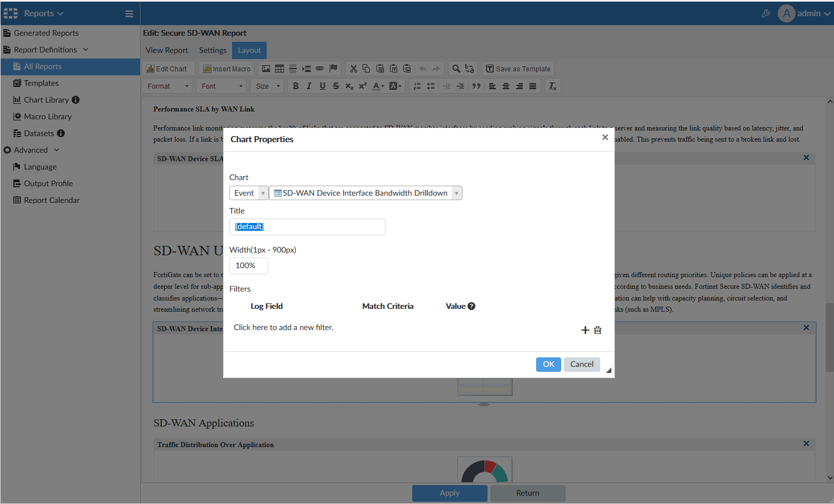Screen dimensions: 834x504
Task: Click the Value help question icon
Action: (471, 306)
